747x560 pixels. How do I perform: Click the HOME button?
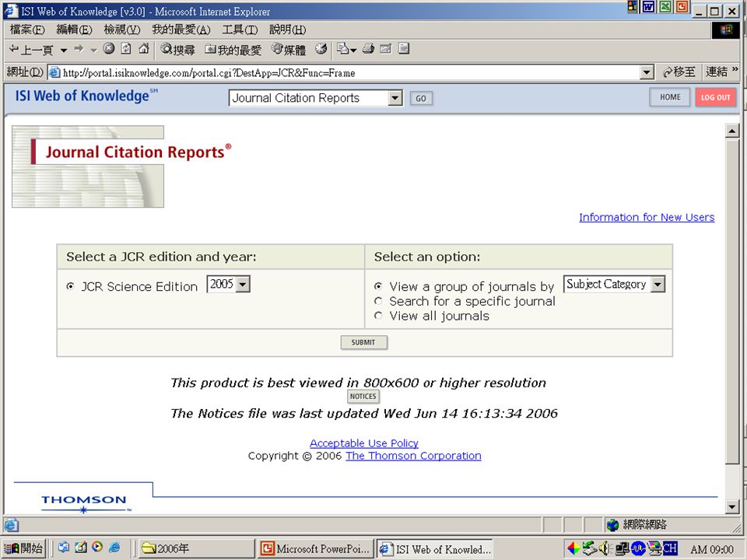(670, 97)
